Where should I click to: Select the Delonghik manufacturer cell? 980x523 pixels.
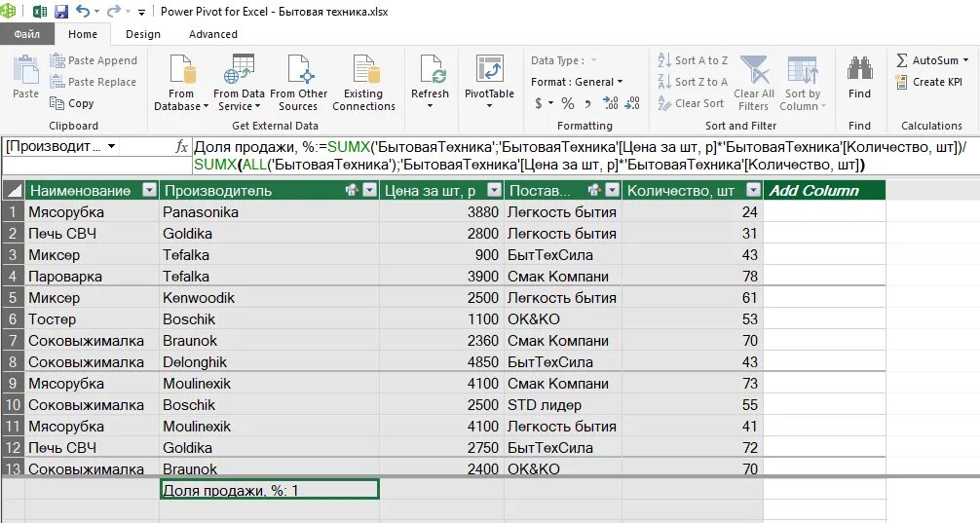pyautogui.click(x=270, y=361)
